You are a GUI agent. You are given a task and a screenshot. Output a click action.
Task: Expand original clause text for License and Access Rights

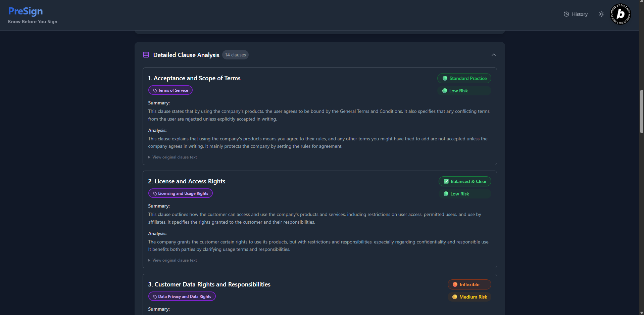(x=172, y=260)
